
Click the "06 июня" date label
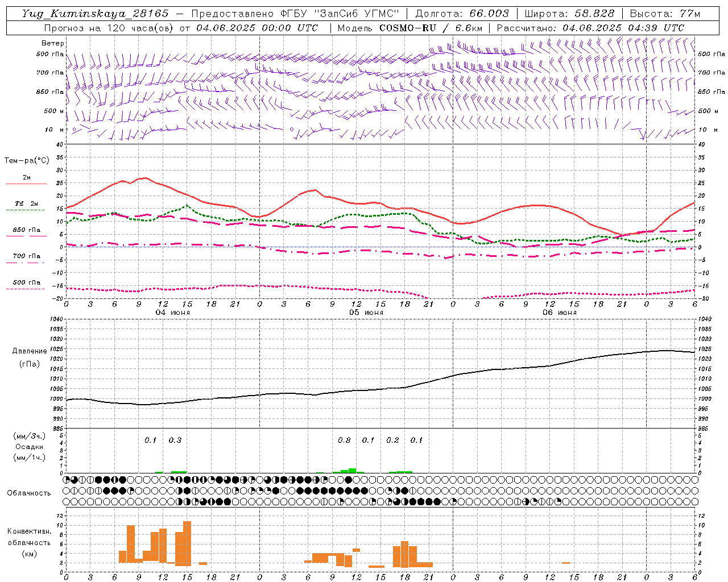point(559,313)
